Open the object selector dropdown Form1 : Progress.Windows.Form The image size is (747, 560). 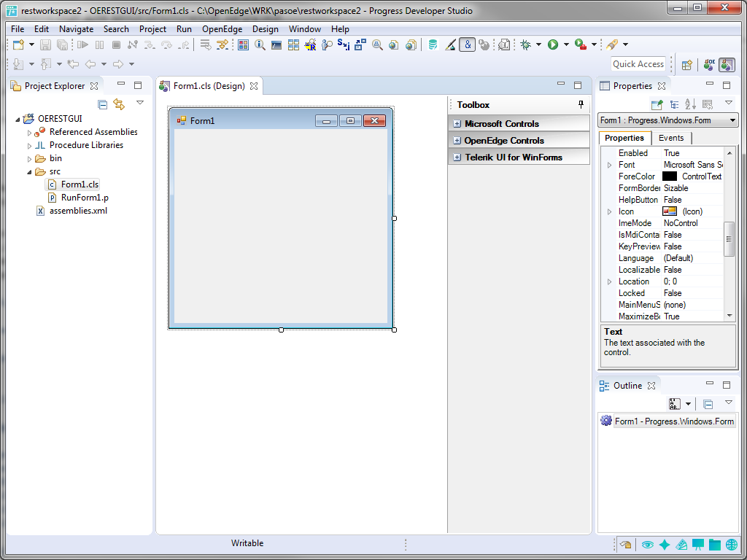(x=667, y=120)
